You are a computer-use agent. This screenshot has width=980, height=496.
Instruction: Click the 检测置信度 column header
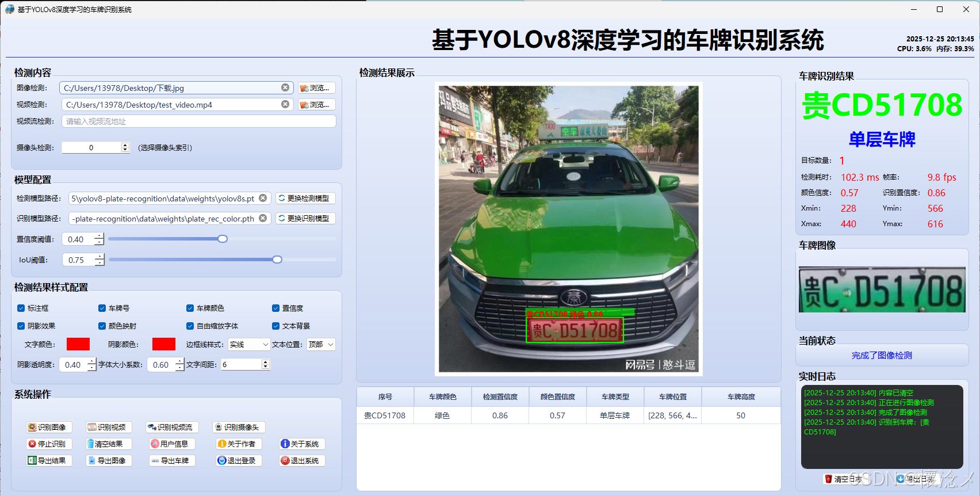[500, 397]
